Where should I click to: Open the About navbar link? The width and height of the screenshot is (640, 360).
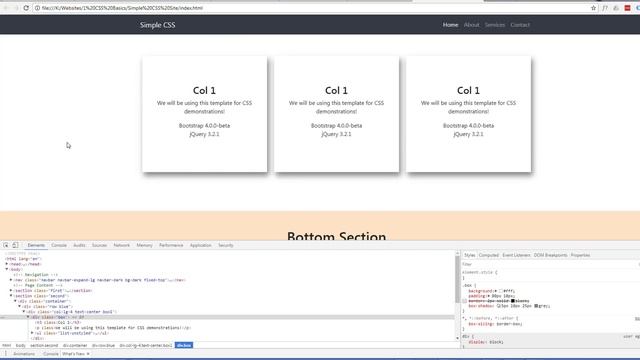471,25
